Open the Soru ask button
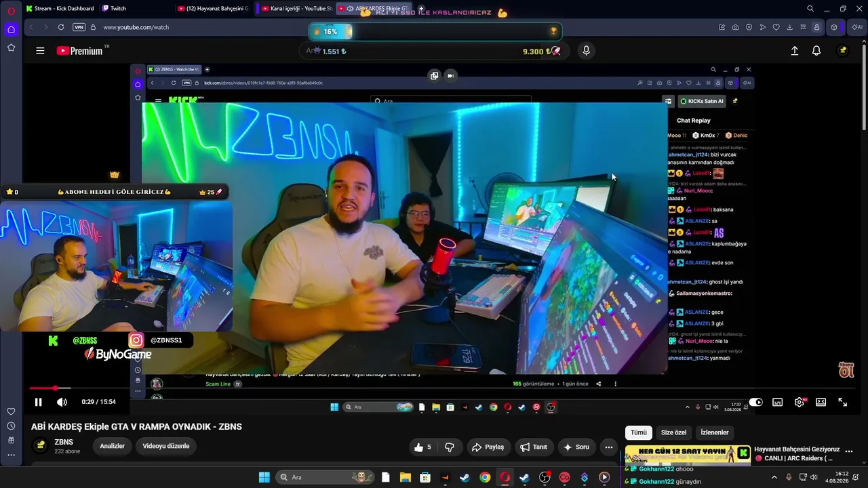868x488 pixels. click(576, 447)
